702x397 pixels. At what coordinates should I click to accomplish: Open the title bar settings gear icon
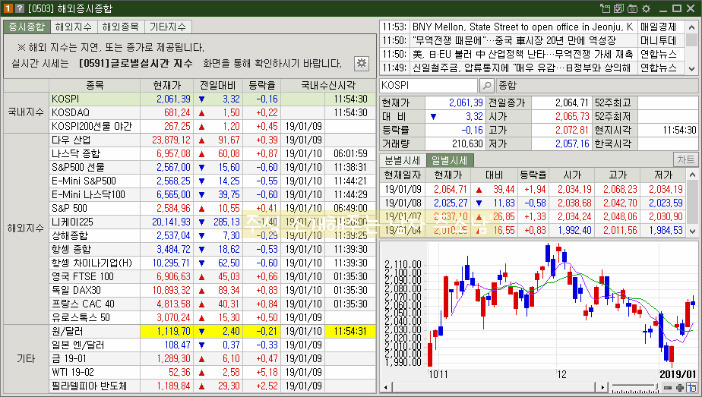coord(646,9)
